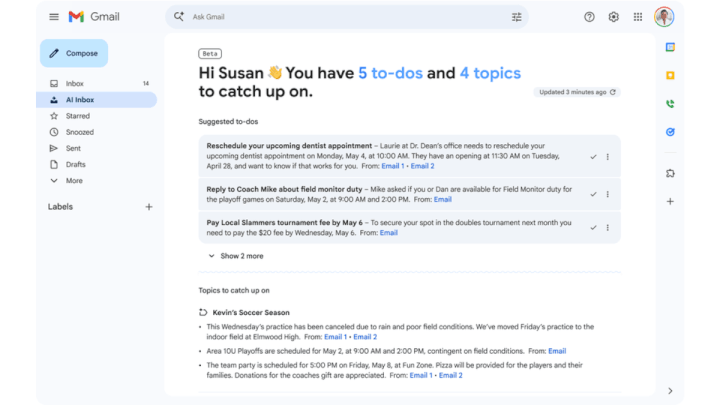Click the 4 topics heading link
The width and height of the screenshot is (720, 405).
click(490, 73)
